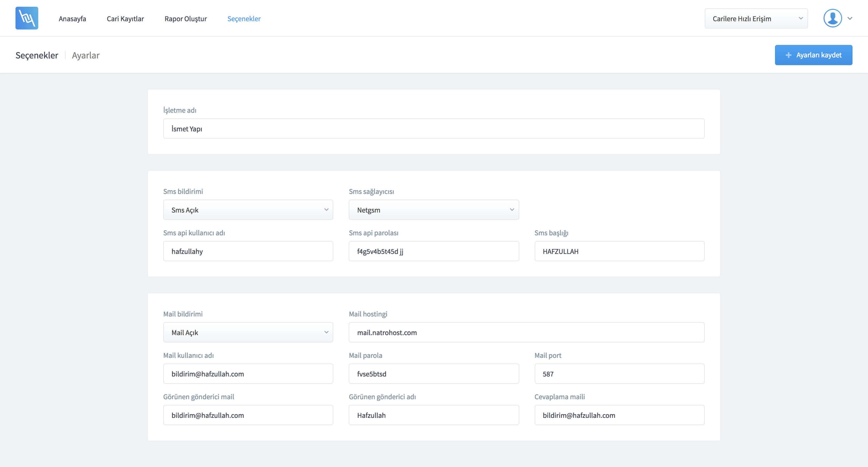868x467 pixels.
Task: Focus the Mail port field
Action: (x=619, y=374)
